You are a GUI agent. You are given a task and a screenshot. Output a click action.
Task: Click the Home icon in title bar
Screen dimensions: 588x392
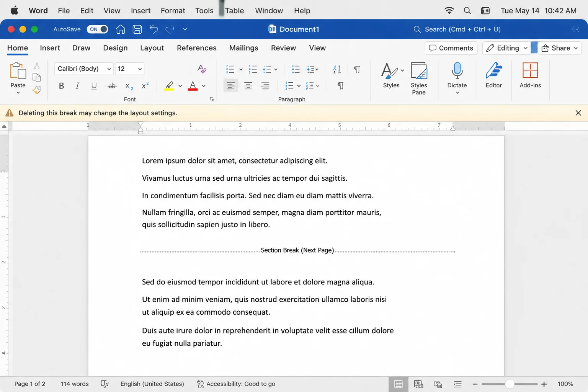pyautogui.click(x=121, y=29)
